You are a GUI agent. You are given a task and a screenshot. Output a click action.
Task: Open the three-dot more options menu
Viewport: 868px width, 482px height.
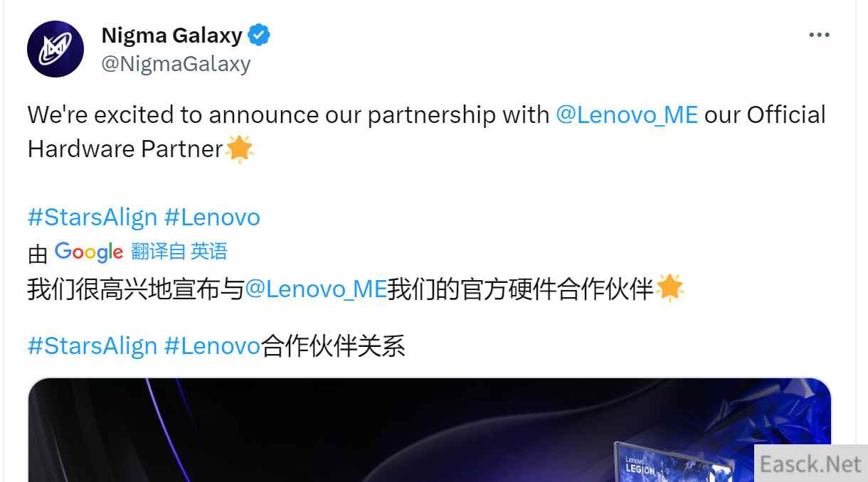820,35
